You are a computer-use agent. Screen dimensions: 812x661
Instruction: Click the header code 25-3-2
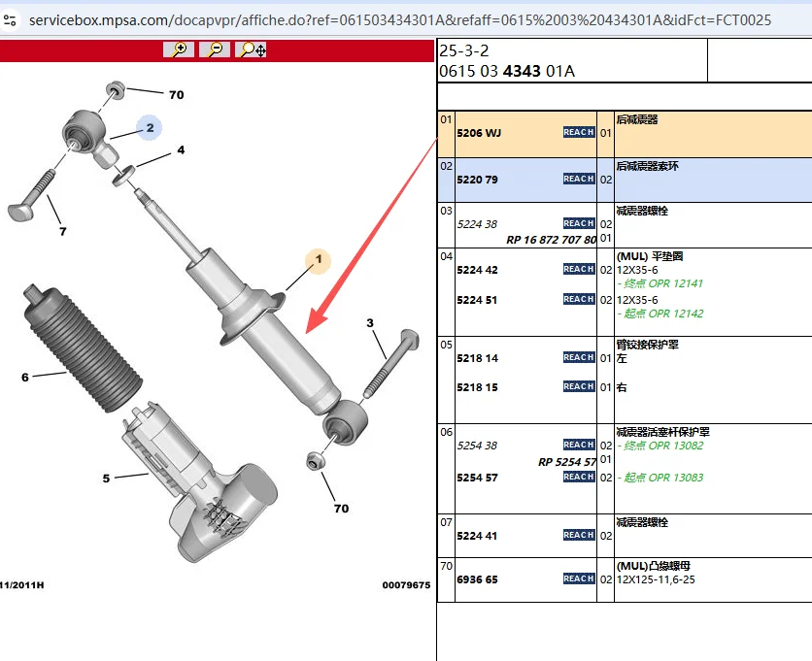(x=464, y=50)
